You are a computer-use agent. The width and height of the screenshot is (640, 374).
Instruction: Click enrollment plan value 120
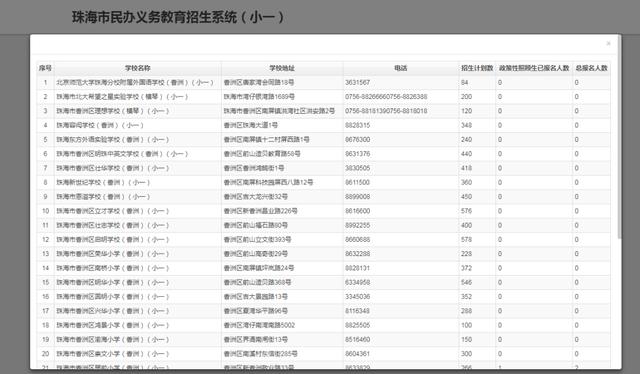coord(467,111)
